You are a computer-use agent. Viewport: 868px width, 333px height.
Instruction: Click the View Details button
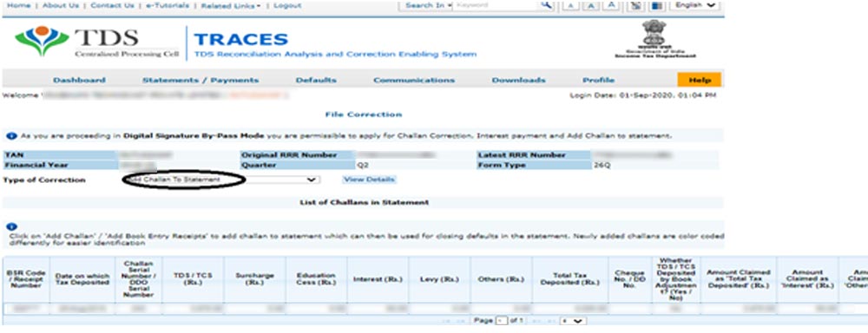point(369,180)
